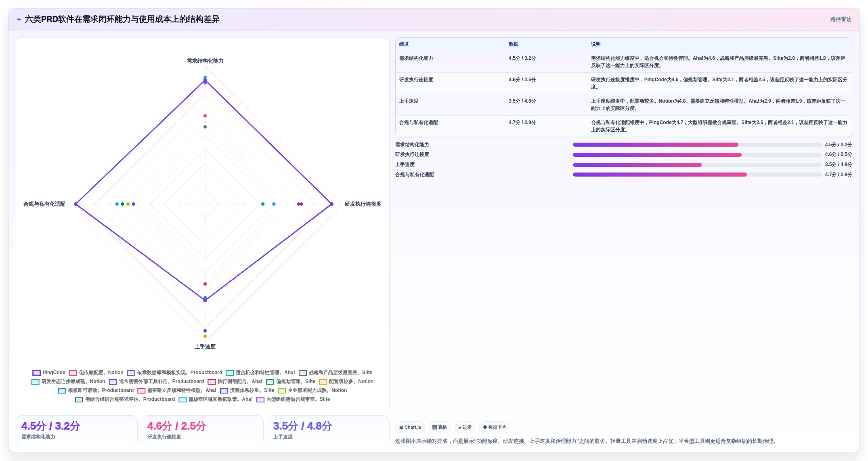Toggle the 研发生态连接最成熟。Notion legend item
This screenshot has width=868, height=461.
coord(68,381)
